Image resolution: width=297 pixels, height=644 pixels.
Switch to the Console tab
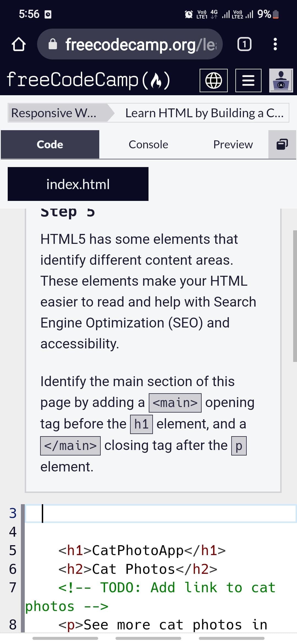(x=148, y=144)
